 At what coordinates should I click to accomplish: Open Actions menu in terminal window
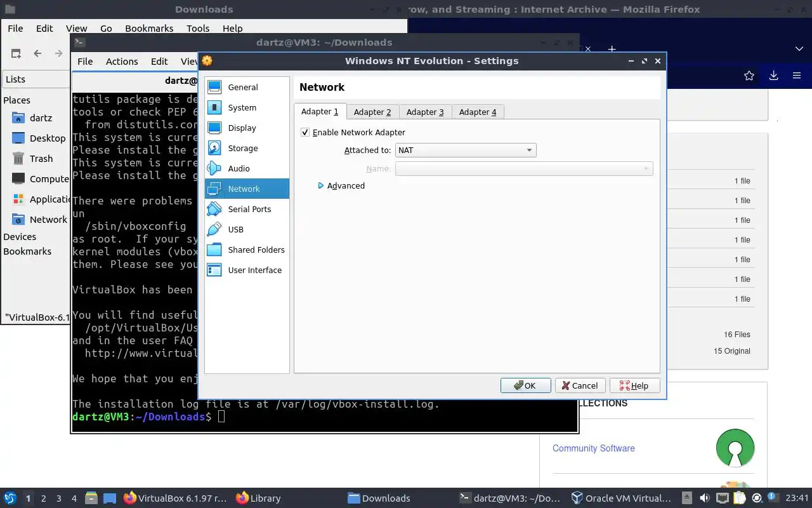(122, 61)
